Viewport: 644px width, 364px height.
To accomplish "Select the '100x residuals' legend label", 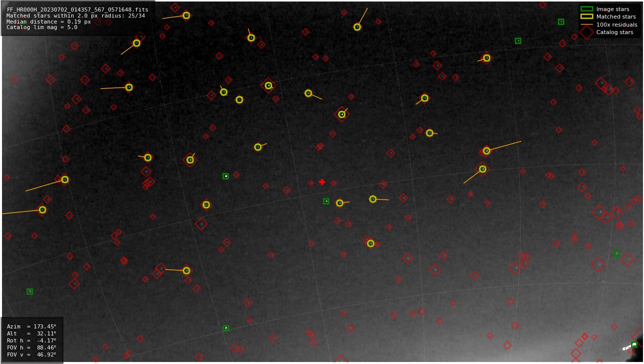I will pos(616,25).
